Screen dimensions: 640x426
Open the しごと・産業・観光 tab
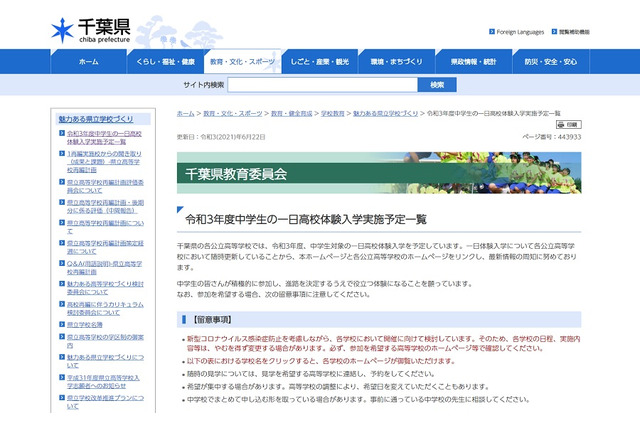[320, 62]
